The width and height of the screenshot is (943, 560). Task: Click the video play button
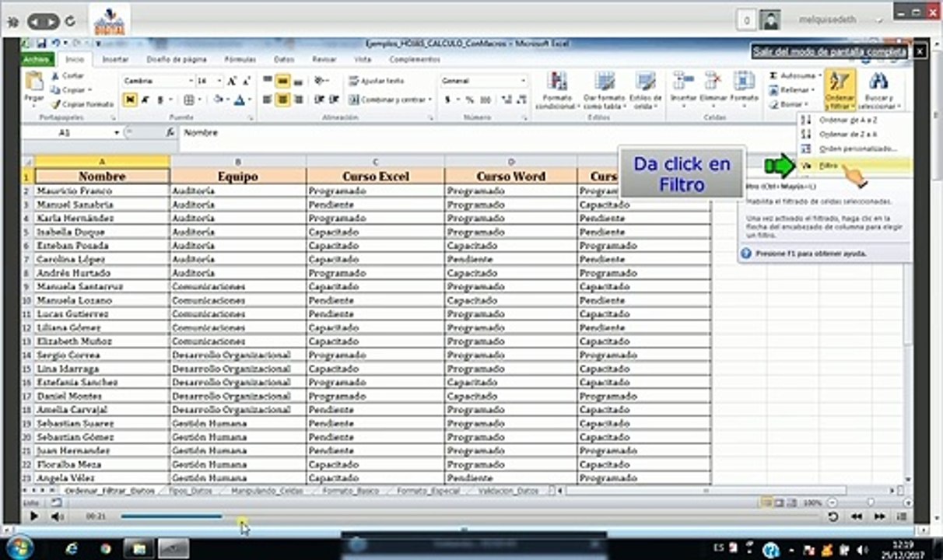[x=33, y=516]
